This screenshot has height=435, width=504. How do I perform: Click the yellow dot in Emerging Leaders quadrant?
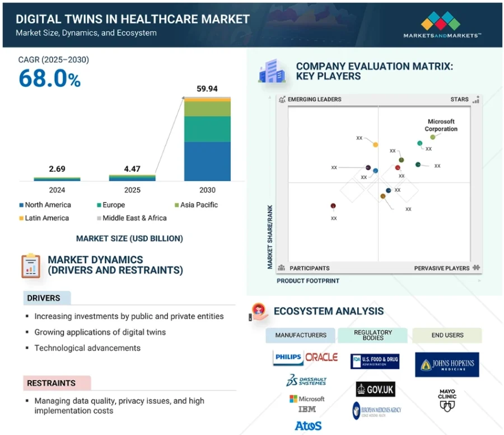pyautogui.click(x=375, y=145)
